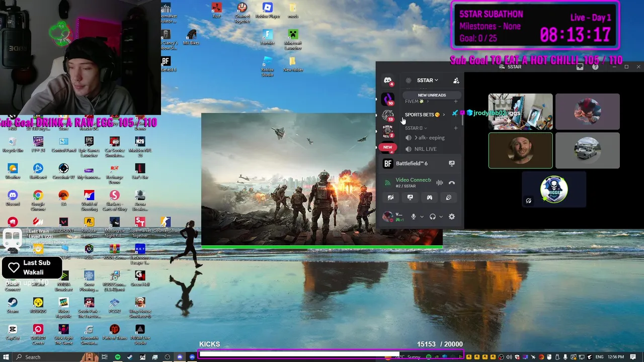The width and height of the screenshot is (644, 362).
Task: Click the Video Connected status text
Action: click(413, 180)
